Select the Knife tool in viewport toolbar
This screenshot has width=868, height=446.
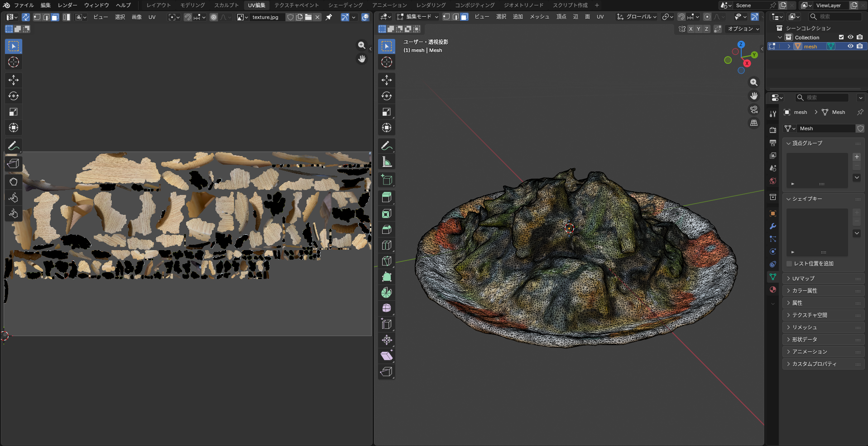(x=386, y=261)
